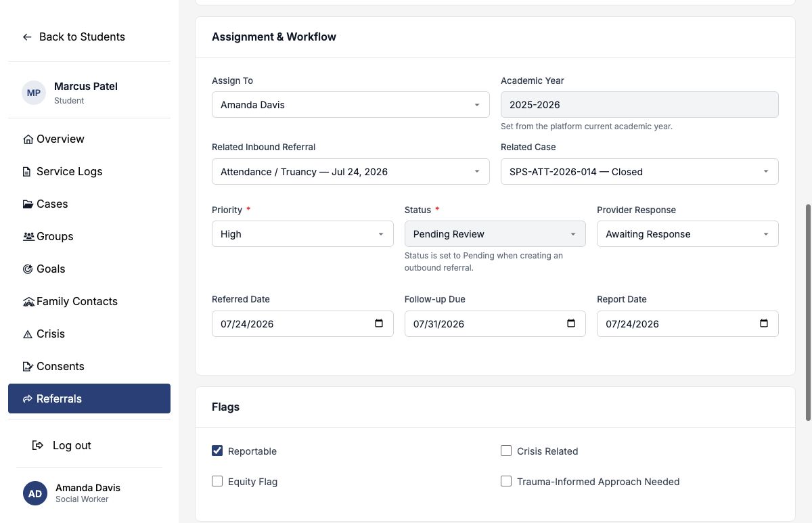Click the Amanda Davis profile name
812x523 pixels.
88,488
